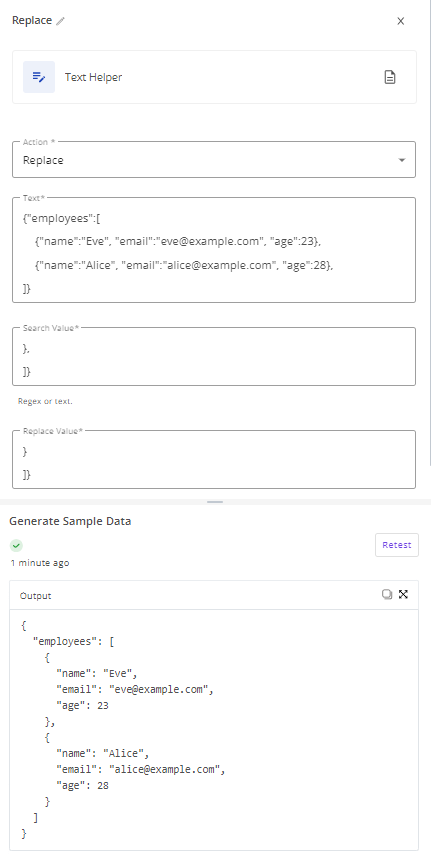
Task: Click the Replace step title text
Action: [32, 20]
